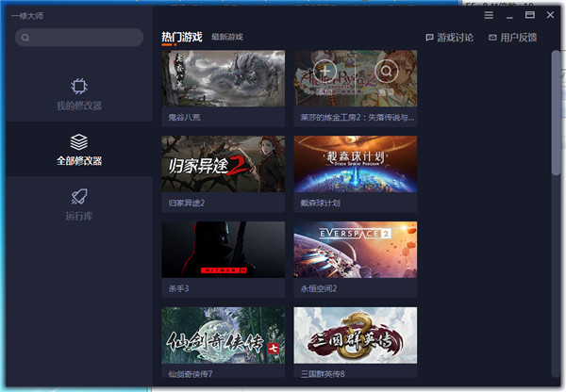The height and width of the screenshot is (392, 566).
Task: Click the 莱莎的炼金工房2 title text
Action: click(358, 117)
